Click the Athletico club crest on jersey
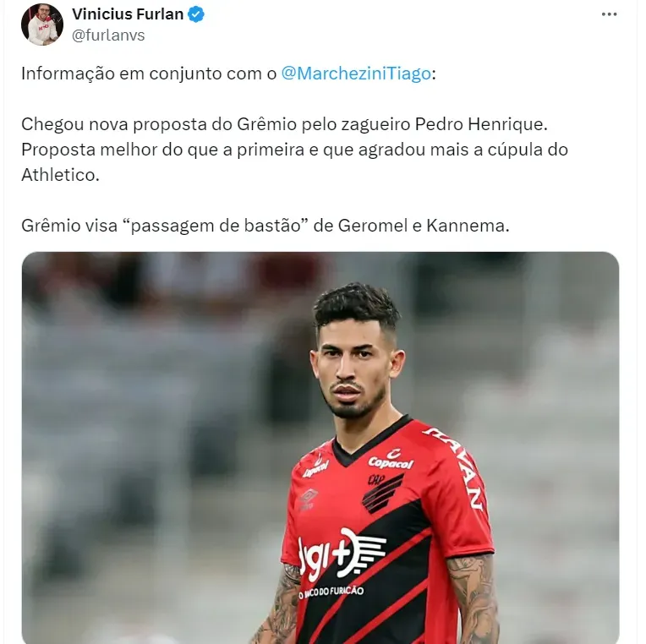646x644 pixels. pos(382,493)
